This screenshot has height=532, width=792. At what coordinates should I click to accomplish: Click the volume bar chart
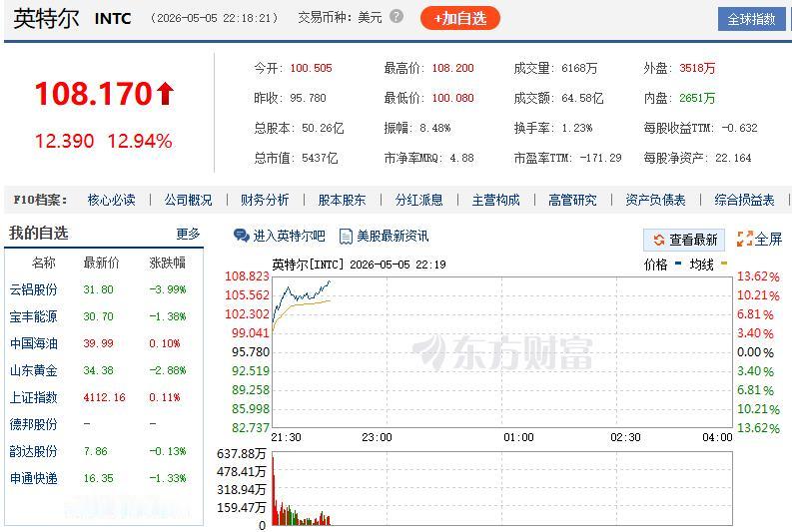[502, 489]
